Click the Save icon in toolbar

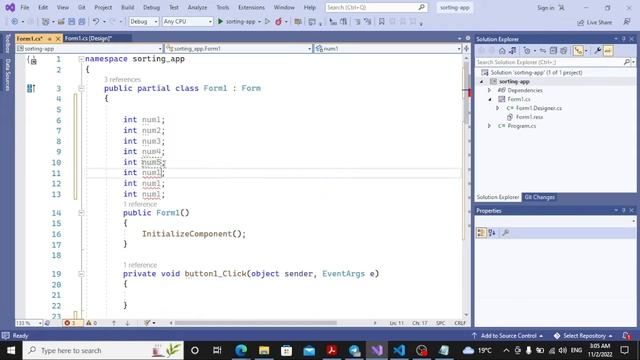[x=71, y=21]
